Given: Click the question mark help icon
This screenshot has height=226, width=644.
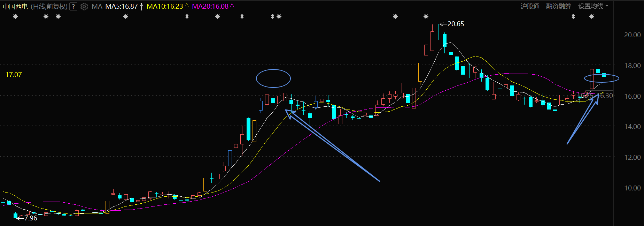Looking at the screenshot, I should point(73,6).
